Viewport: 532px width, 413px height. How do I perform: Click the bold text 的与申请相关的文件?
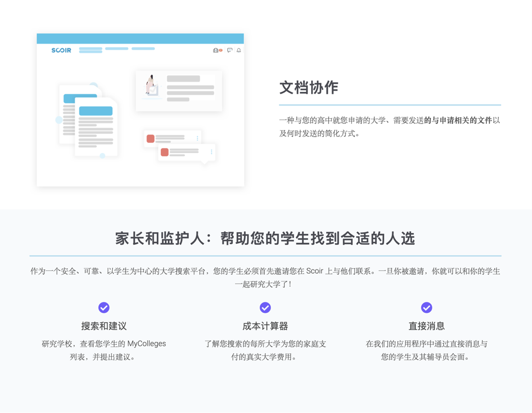point(458,120)
